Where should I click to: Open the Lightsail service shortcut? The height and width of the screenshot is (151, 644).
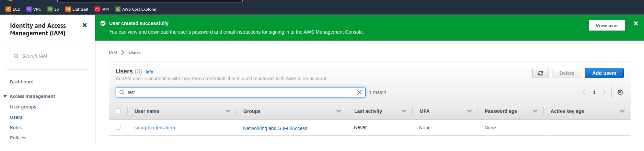77,9
